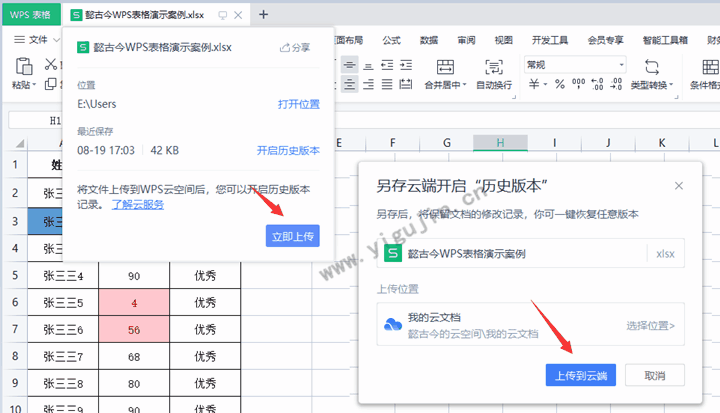Click the presentation icon on file tab
This screenshot has width=720, height=413.
point(223,15)
